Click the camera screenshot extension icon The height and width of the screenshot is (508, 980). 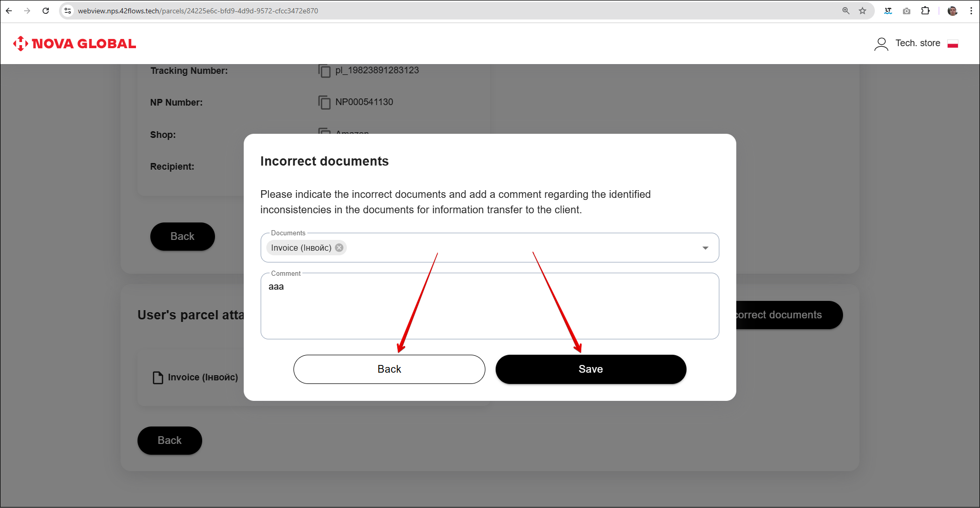907,11
